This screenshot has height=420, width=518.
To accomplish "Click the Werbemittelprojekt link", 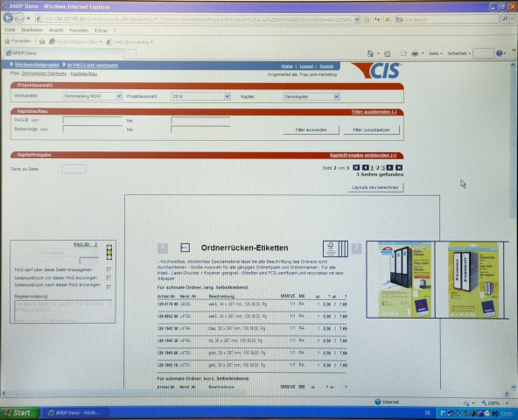I will click(x=37, y=65).
